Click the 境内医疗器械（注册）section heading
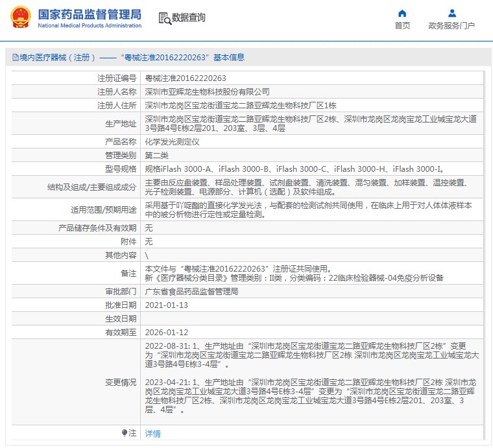This screenshot has height=448, width=493. pyautogui.click(x=57, y=58)
